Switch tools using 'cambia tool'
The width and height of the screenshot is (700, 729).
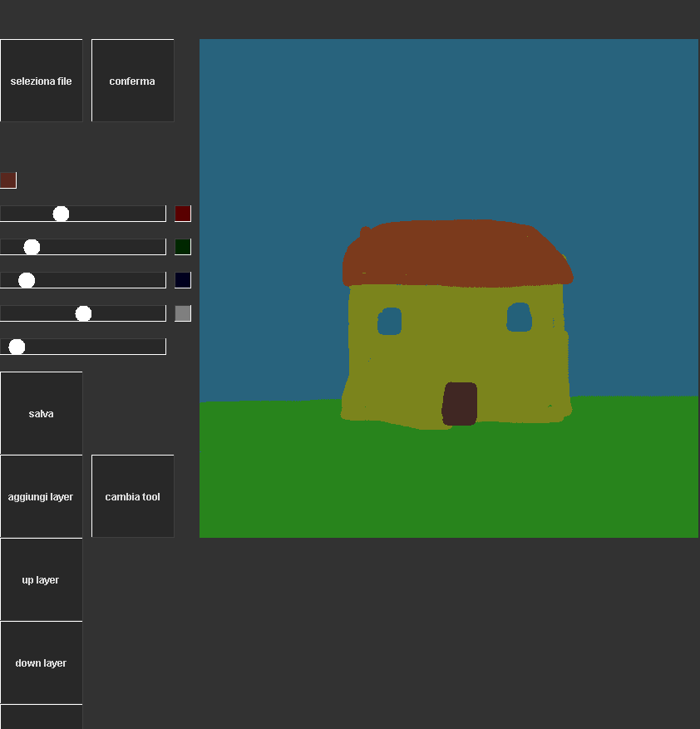click(x=133, y=496)
